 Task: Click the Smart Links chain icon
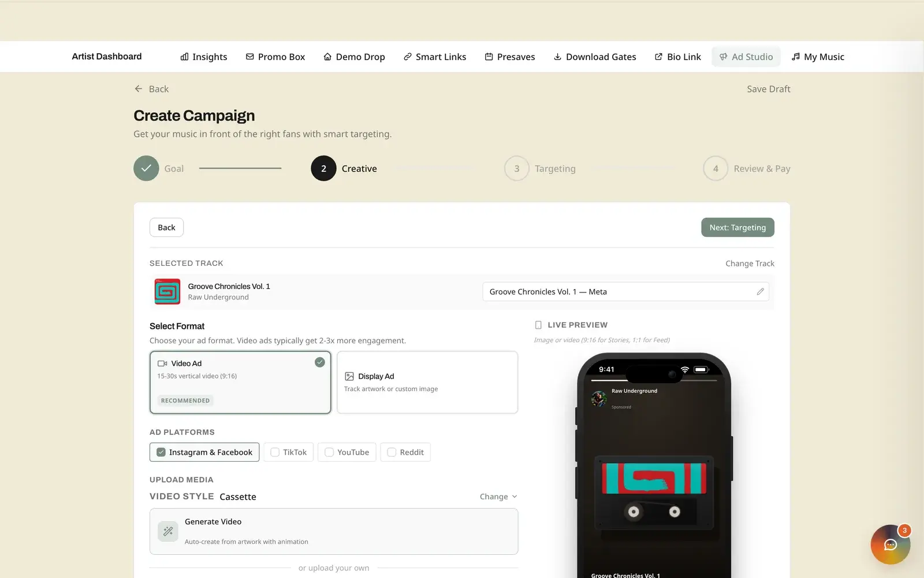point(408,57)
